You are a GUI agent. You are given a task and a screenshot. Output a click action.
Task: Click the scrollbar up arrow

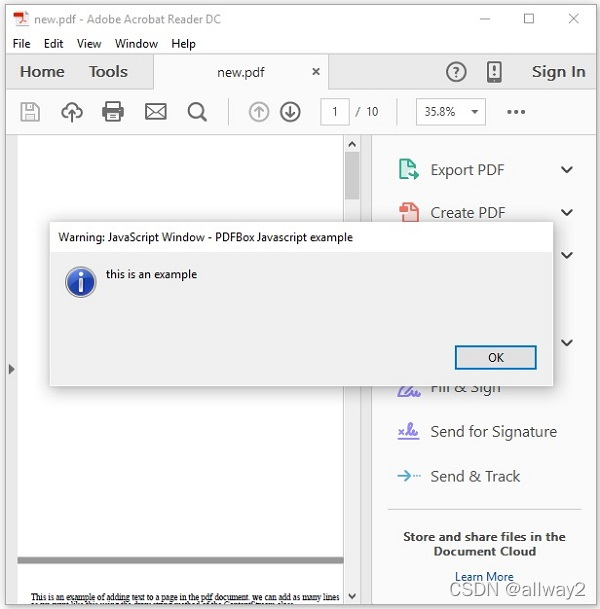(352, 144)
